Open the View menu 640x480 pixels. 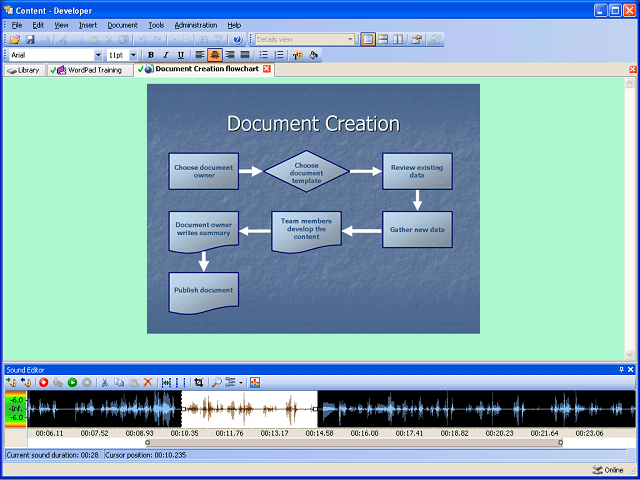coord(61,25)
